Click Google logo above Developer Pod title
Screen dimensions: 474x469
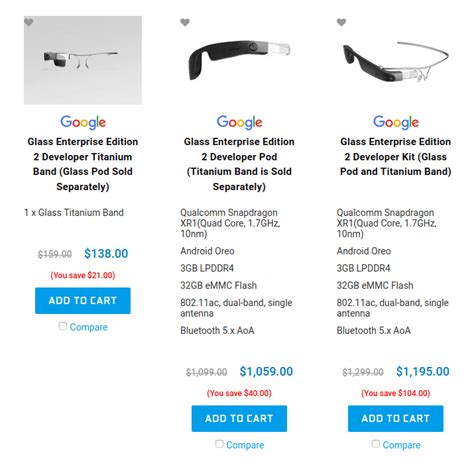[239, 122]
